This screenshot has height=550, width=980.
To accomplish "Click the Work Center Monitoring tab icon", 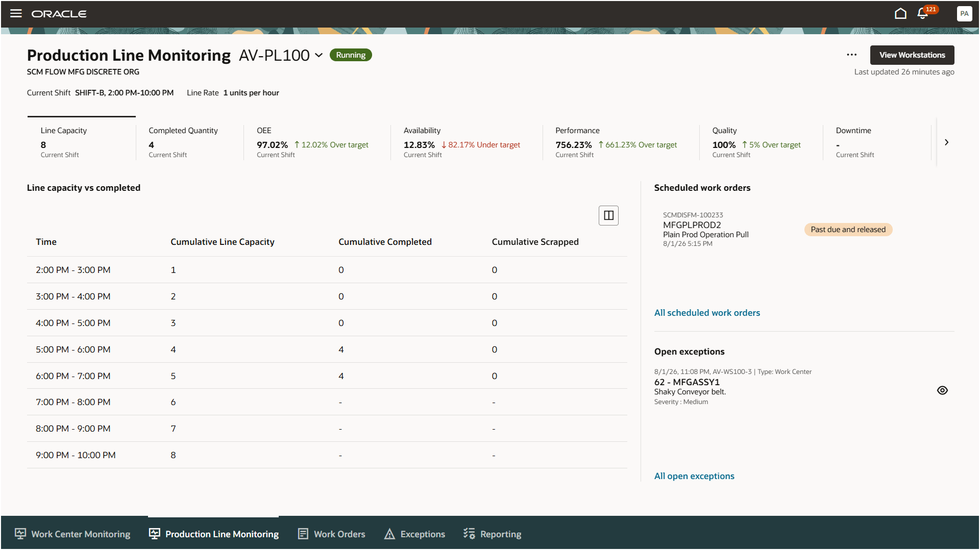I will [20, 534].
